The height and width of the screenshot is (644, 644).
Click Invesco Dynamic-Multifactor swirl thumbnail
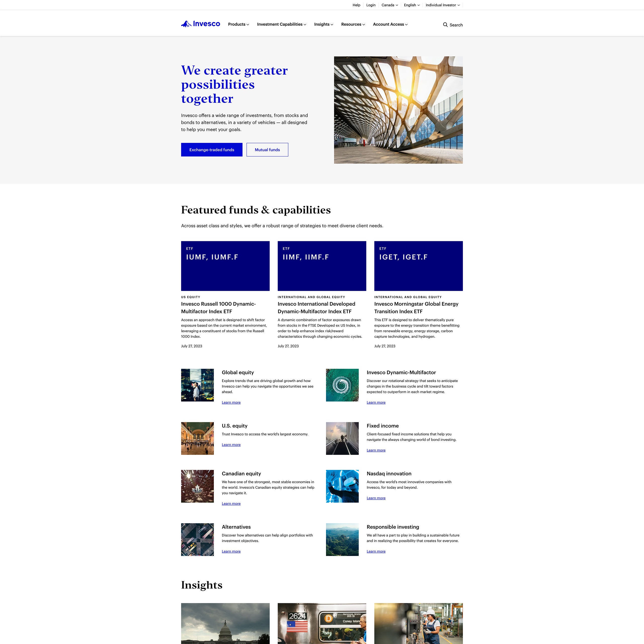tap(342, 385)
